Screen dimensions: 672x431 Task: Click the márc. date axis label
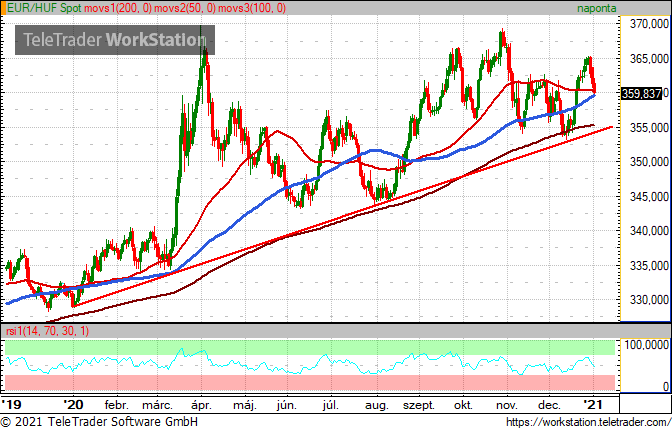click(x=157, y=405)
